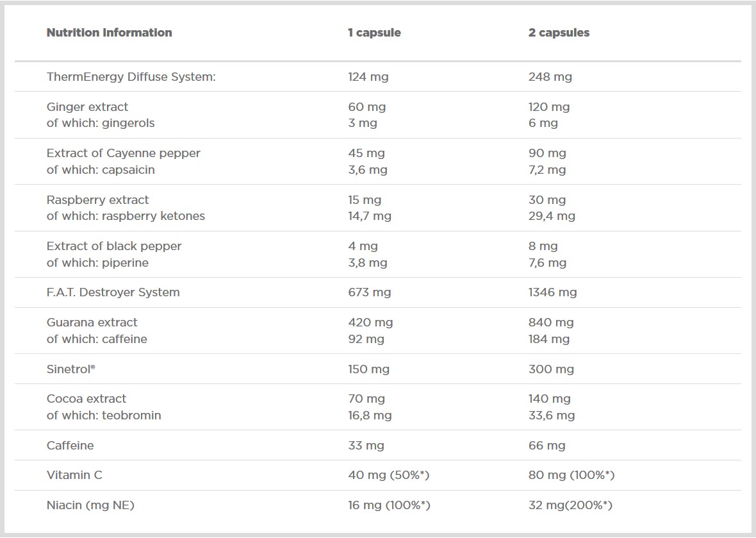The image size is (756, 538).
Task: Click the 1346 mg value
Action: tap(552, 292)
